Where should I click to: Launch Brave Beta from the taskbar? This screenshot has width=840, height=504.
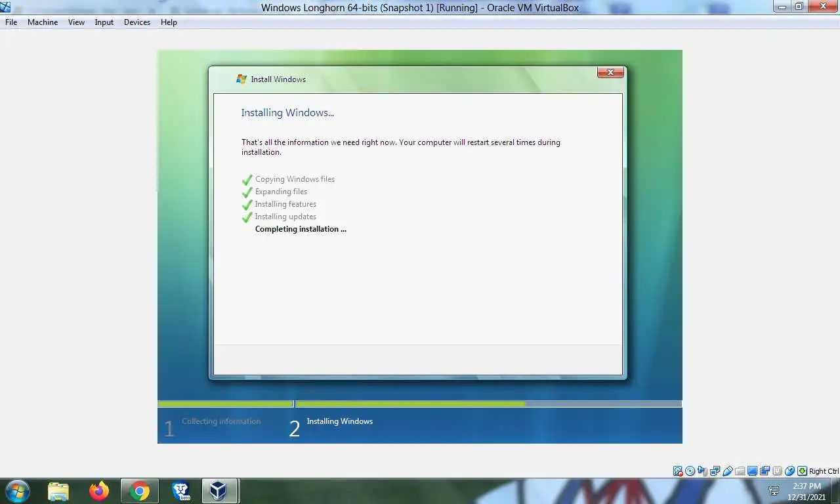(x=180, y=491)
